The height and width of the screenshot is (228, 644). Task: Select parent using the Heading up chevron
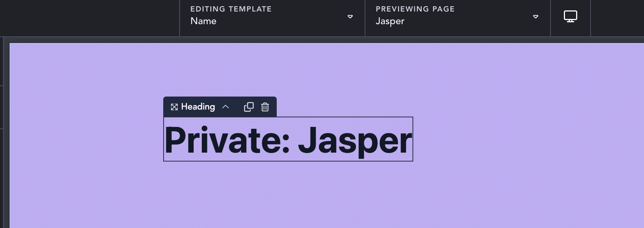click(x=226, y=107)
